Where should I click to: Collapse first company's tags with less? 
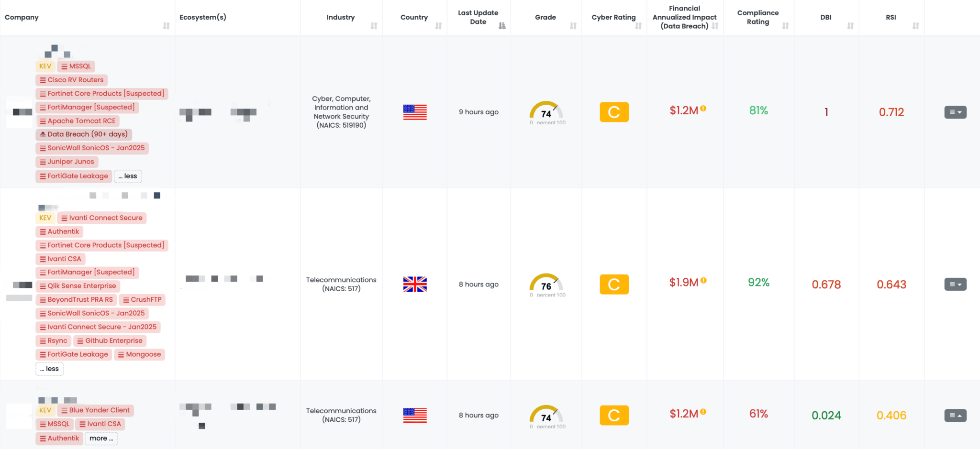click(x=128, y=176)
